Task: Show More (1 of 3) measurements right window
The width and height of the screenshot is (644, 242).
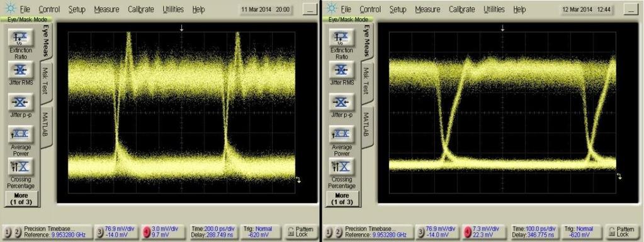Action: 342,199
